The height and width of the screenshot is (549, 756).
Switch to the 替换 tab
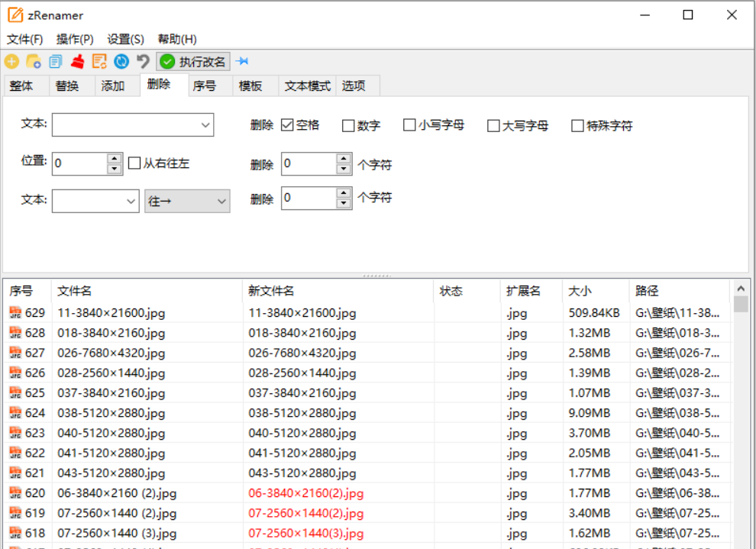click(x=72, y=86)
